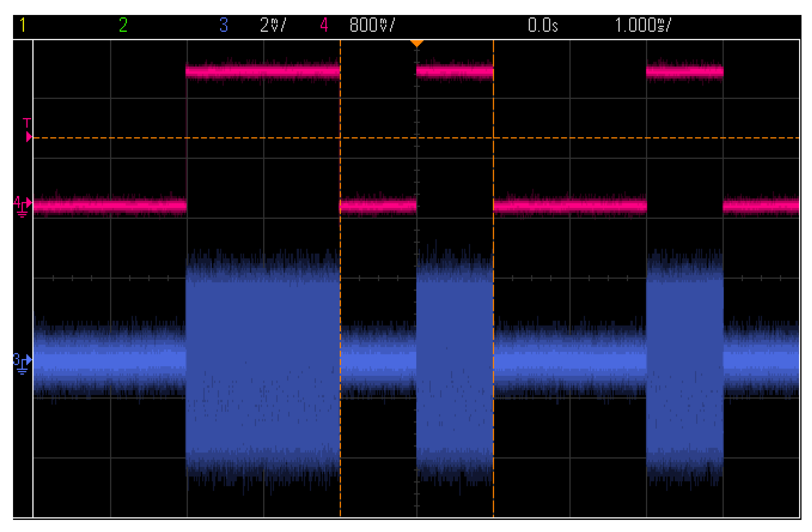
Task: Click the 0.0s time delay readout
Action: coord(543,25)
